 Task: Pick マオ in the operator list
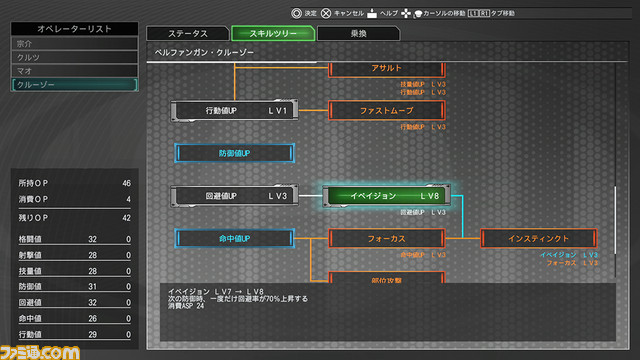point(74,71)
